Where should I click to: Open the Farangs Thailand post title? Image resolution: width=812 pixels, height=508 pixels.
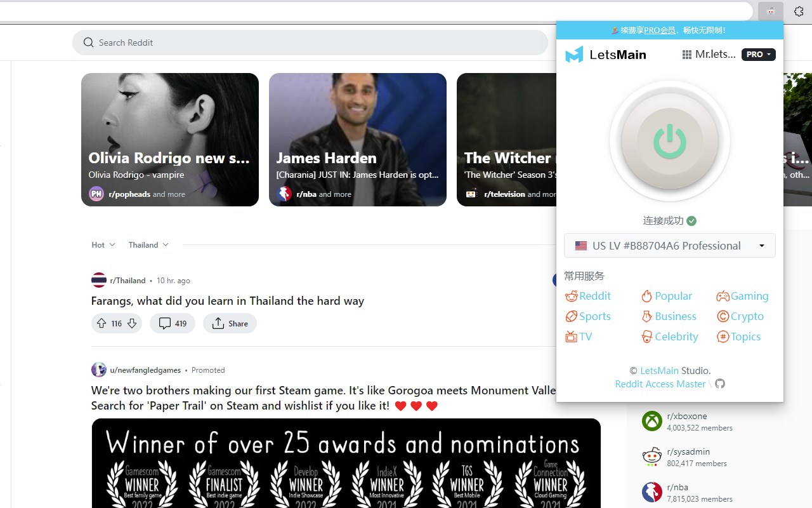[x=228, y=301]
